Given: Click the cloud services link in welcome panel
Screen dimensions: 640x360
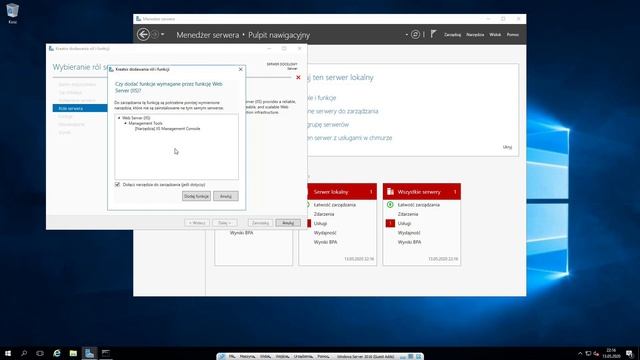Looking at the screenshot, I should pos(350,138).
